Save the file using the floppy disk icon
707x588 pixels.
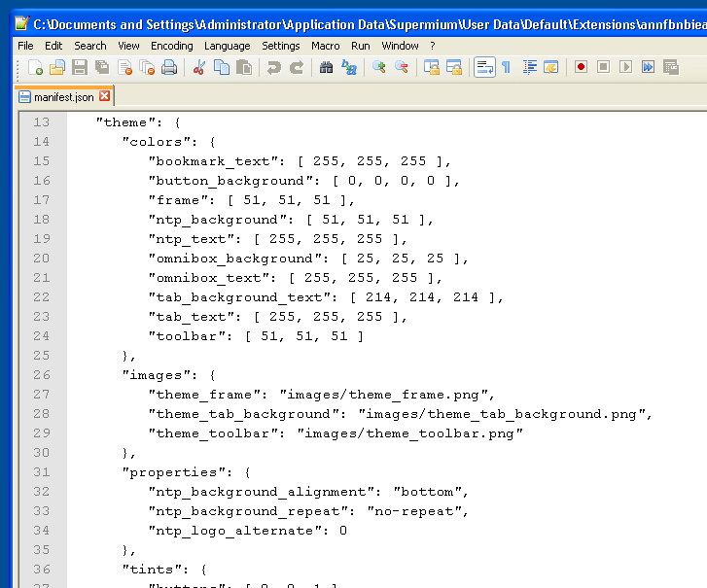80,67
